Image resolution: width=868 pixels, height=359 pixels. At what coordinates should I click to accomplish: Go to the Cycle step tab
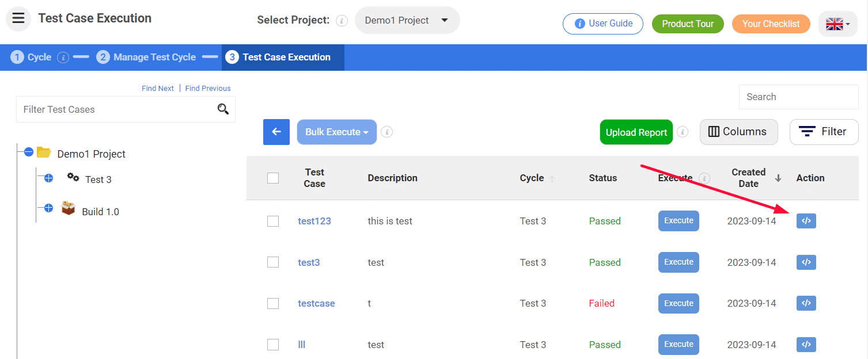click(x=32, y=58)
